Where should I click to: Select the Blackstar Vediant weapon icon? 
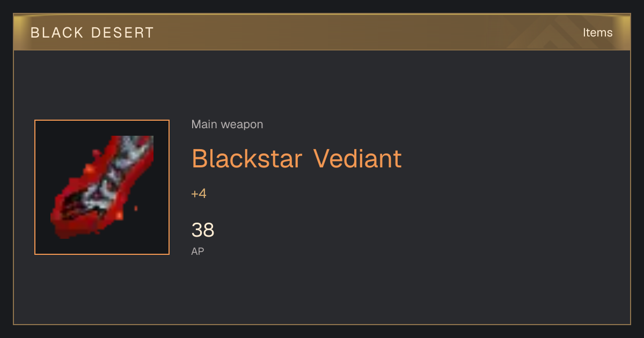coord(102,187)
